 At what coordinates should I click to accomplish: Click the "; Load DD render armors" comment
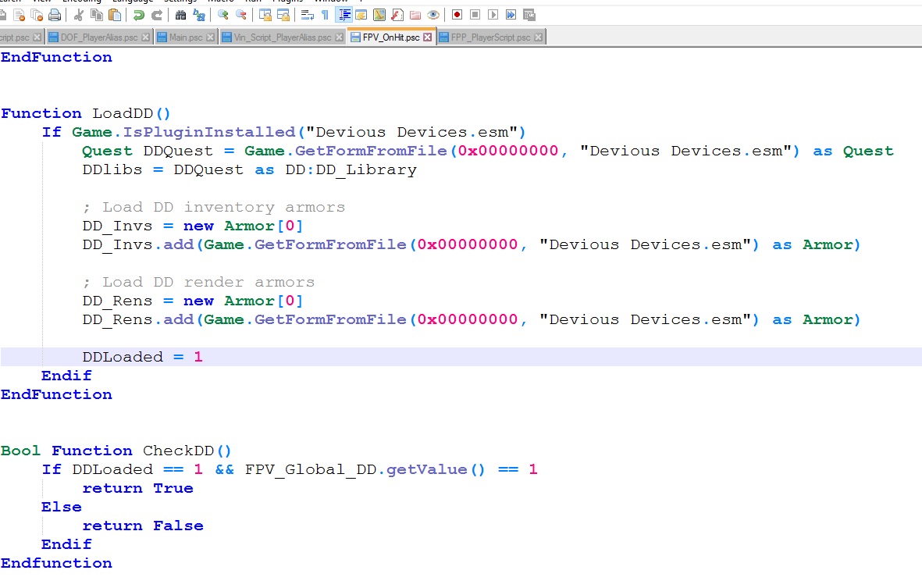pyautogui.click(x=198, y=282)
